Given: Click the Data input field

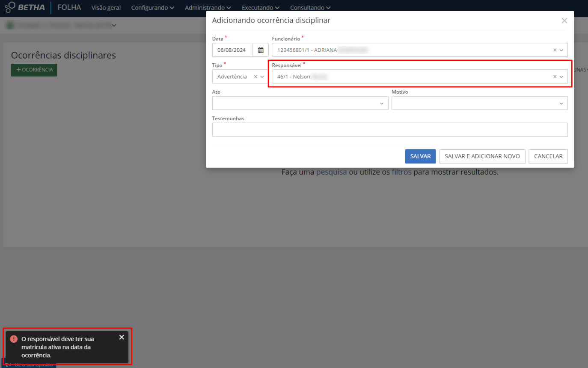Looking at the screenshot, I should (232, 50).
